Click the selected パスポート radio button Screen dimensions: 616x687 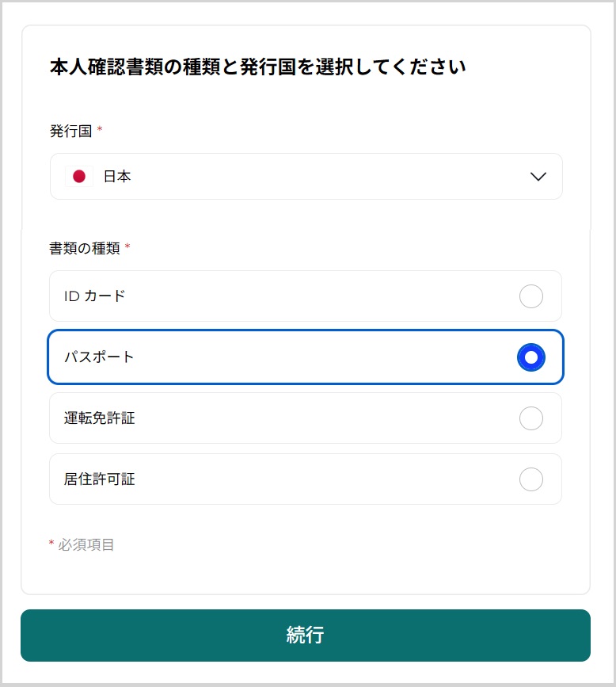531,357
